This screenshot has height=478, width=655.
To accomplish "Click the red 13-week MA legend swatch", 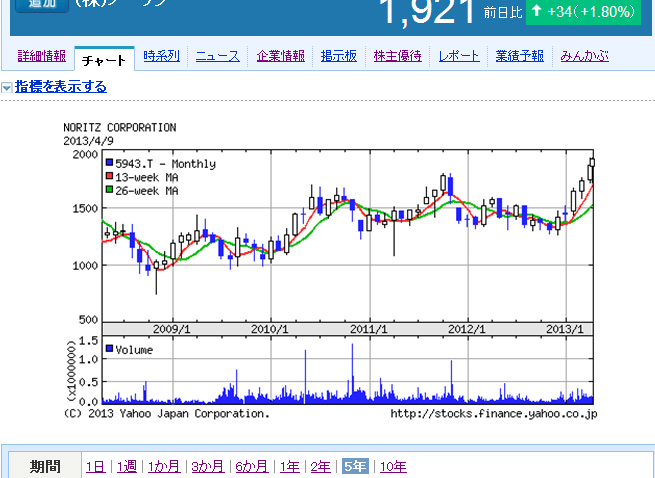I will [x=109, y=176].
